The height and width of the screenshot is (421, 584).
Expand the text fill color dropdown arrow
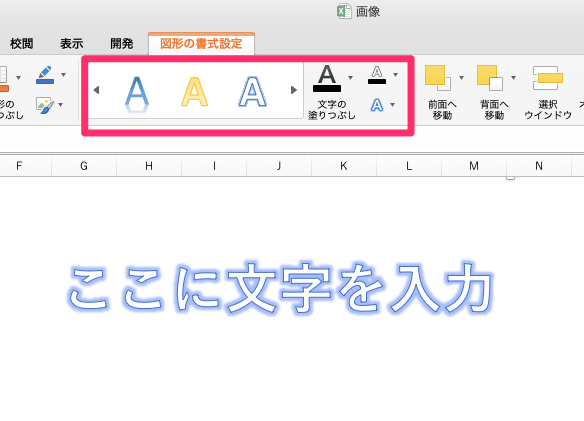(x=350, y=77)
